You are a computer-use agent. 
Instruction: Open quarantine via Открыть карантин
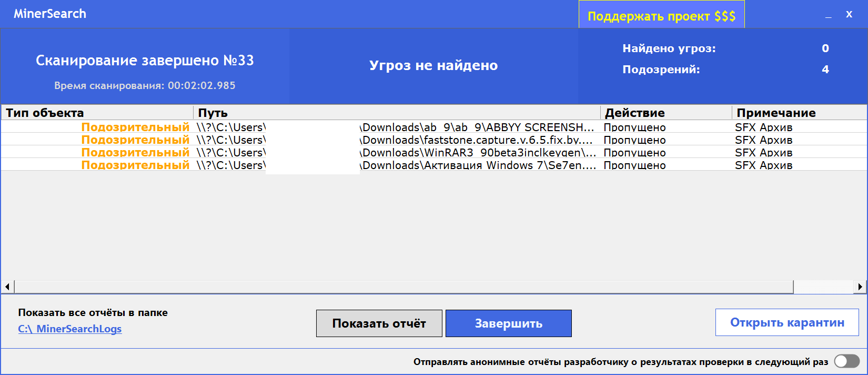coord(787,322)
